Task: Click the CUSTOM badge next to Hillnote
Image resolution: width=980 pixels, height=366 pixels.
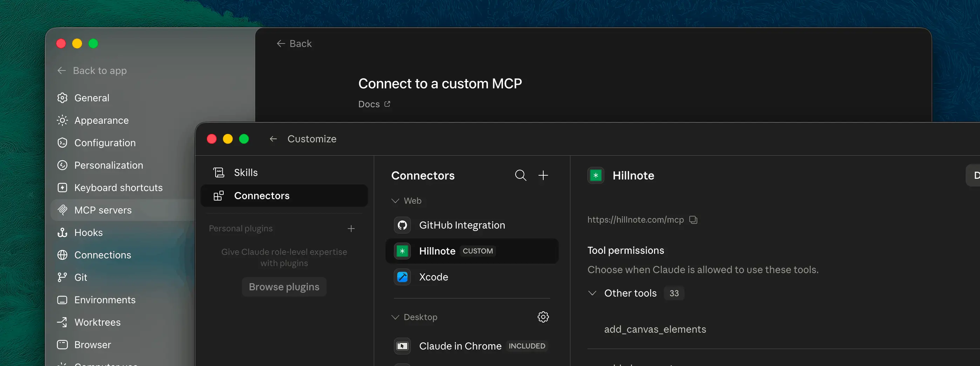Action: 478,251
